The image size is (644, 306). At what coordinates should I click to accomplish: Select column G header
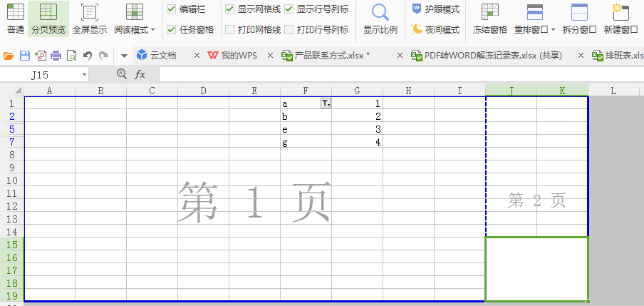[x=358, y=91]
